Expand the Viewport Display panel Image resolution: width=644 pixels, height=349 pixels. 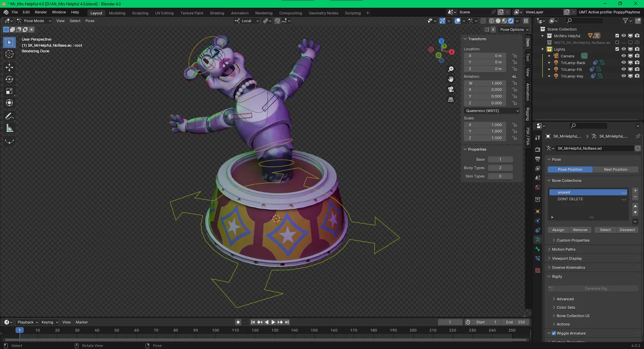567,258
